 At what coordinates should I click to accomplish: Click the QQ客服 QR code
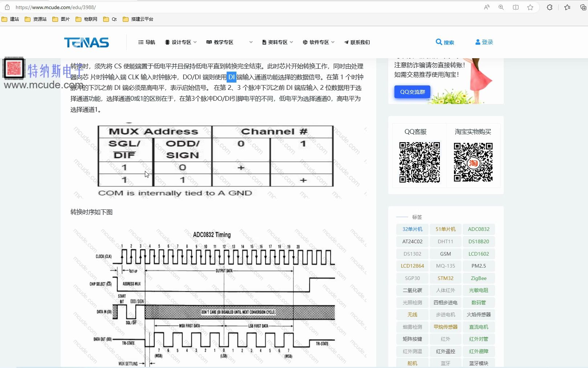click(x=419, y=162)
